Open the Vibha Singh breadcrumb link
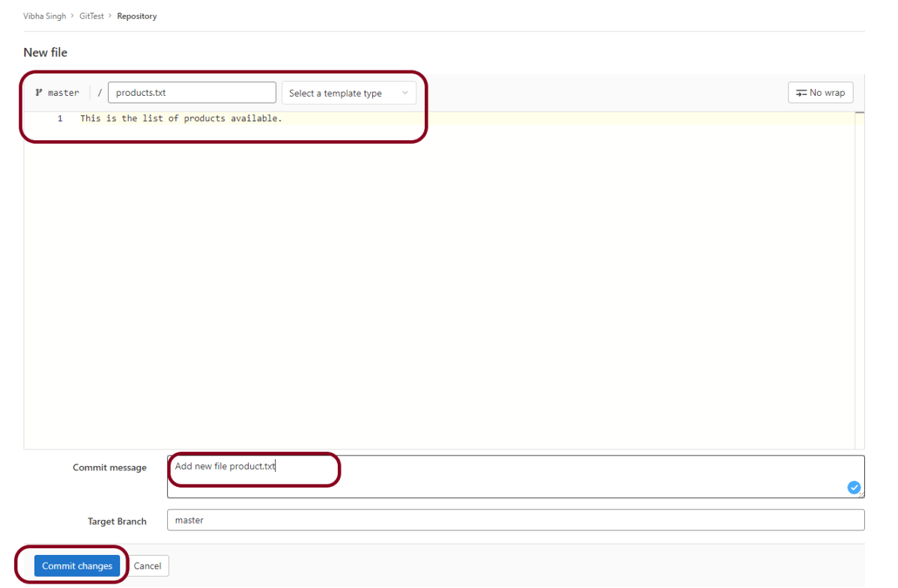898x588 pixels. click(x=44, y=16)
